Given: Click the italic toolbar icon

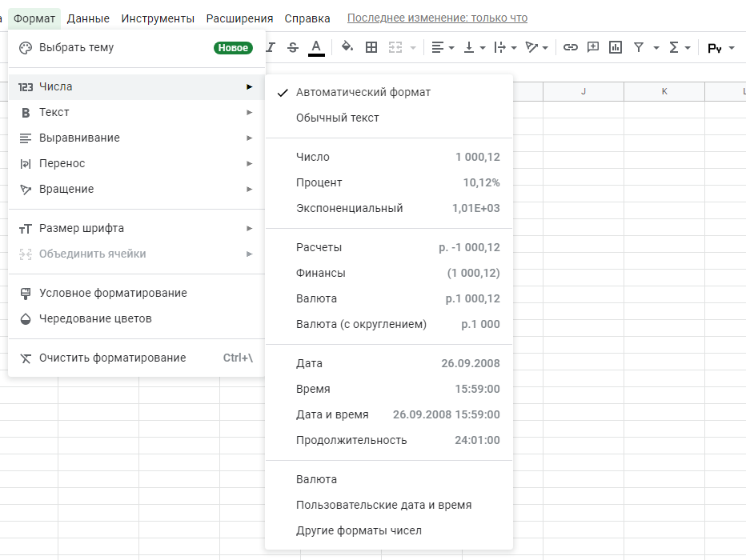Looking at the screenshot, I should (271, 48).
